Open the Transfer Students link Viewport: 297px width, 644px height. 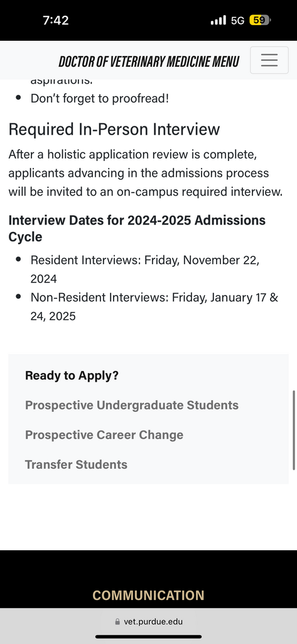coord(77,465)
